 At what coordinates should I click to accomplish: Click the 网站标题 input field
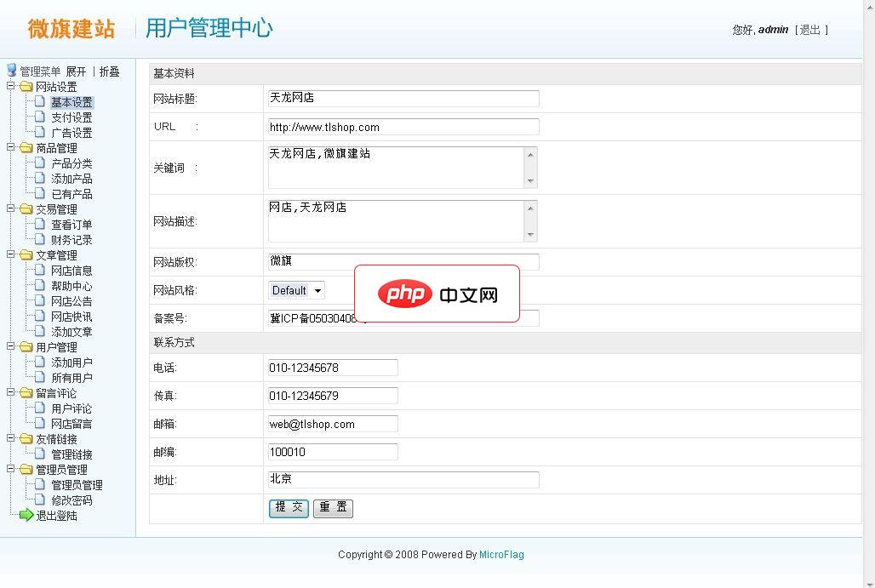(402, 98)
